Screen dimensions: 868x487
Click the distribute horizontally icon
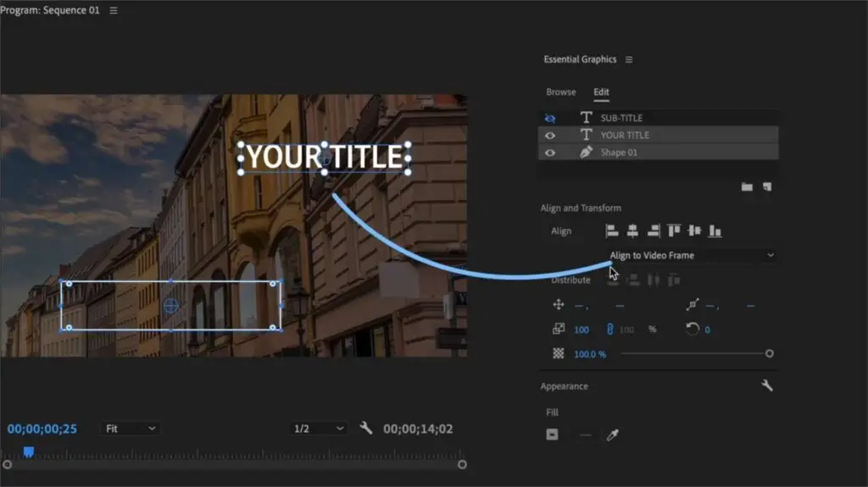pos(654,280)
